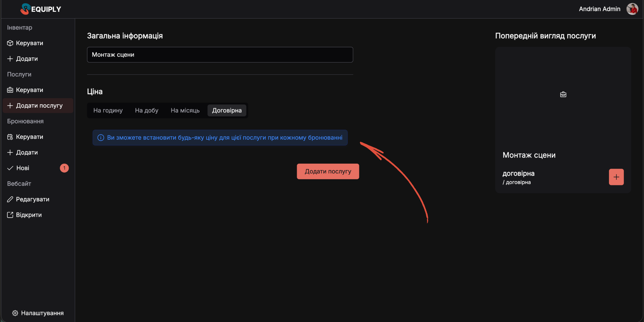The height and width of the screenshot is (322, 644).
Task: Open the Andrian Admin profile avatar
Action: pyautogui.click(x=632, y=9)
